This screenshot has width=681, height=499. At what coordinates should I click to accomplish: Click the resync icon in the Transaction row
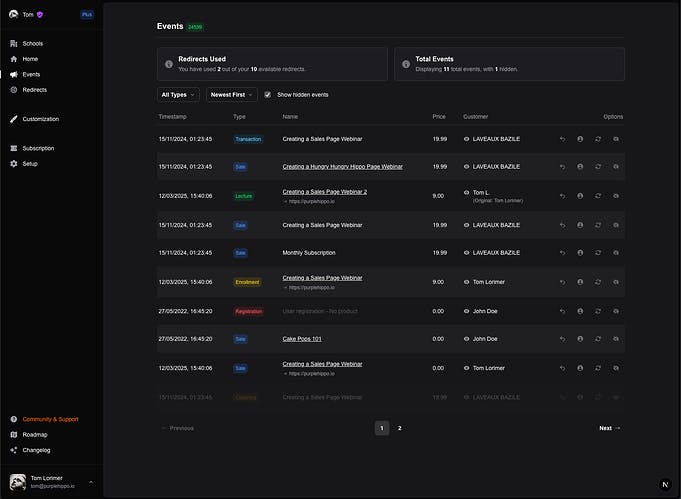598,139
